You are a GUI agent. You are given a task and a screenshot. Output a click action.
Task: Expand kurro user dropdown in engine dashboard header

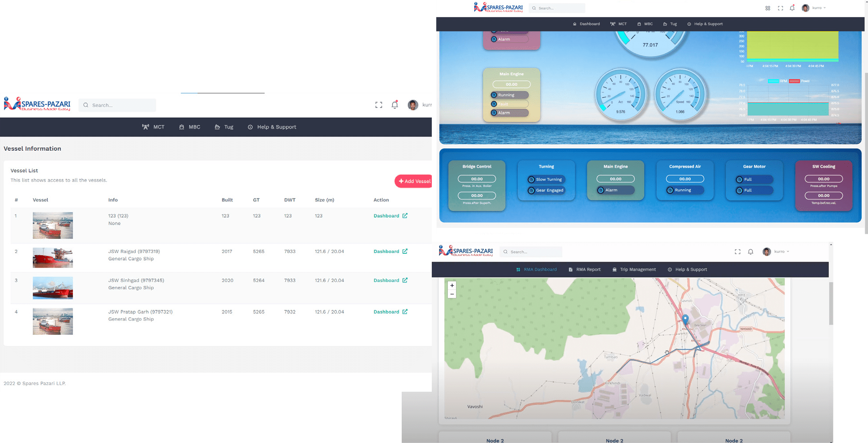[x=819, y=8]
